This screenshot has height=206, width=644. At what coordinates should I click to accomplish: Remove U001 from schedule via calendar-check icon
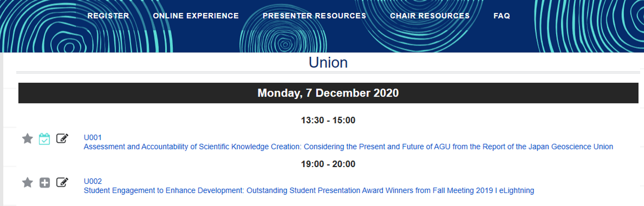(45, 139)
